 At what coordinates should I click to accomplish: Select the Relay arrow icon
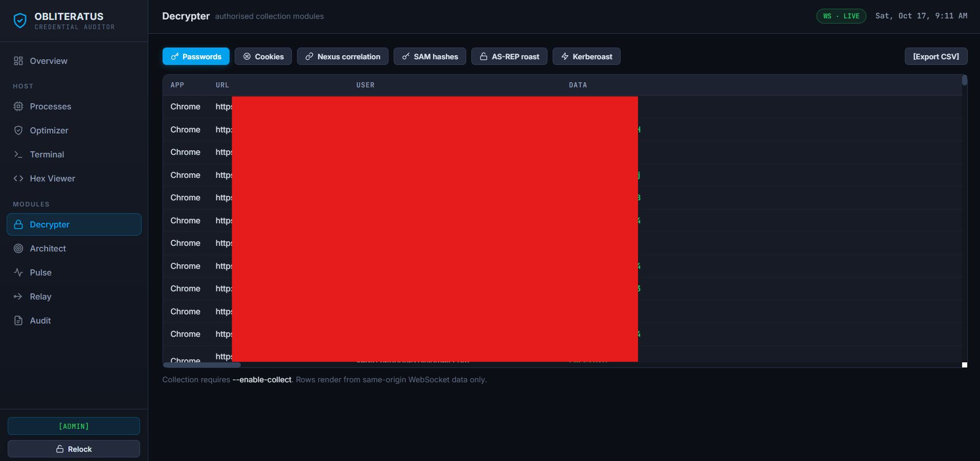tap(18, 296)
